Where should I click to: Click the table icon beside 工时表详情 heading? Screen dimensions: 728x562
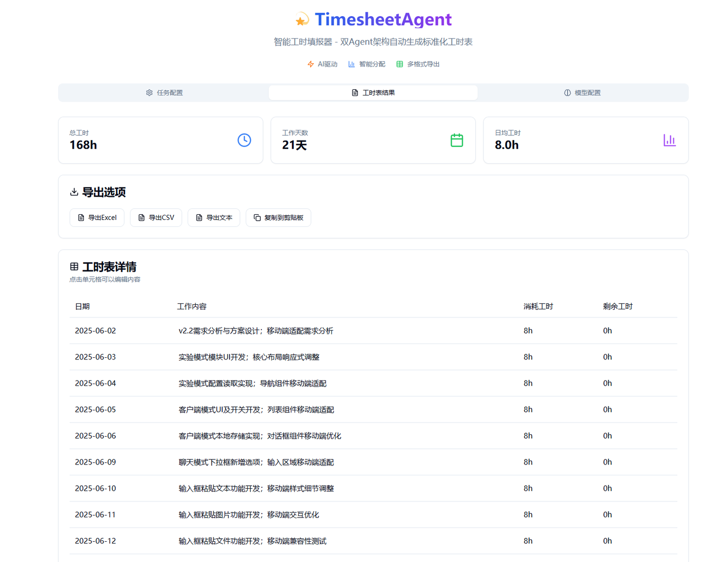click(74, 267)
